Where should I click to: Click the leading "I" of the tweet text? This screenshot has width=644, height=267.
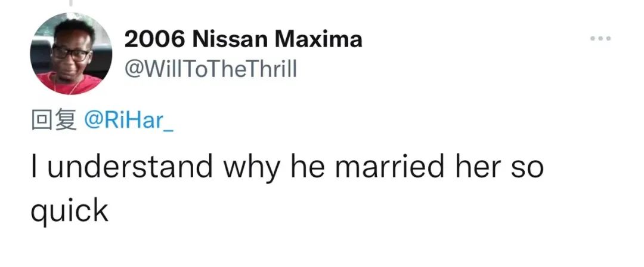35,167
